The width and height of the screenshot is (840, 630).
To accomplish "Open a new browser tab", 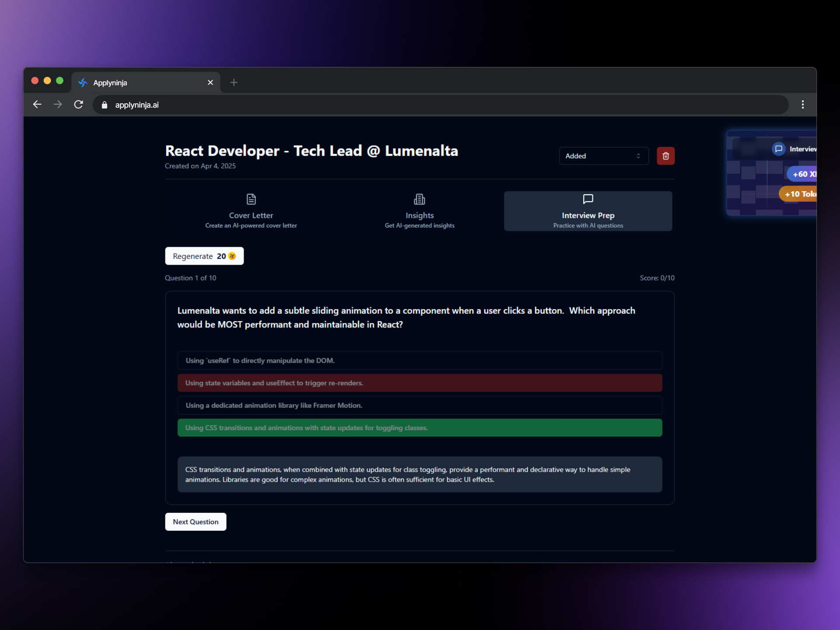I will coord(234,82).
